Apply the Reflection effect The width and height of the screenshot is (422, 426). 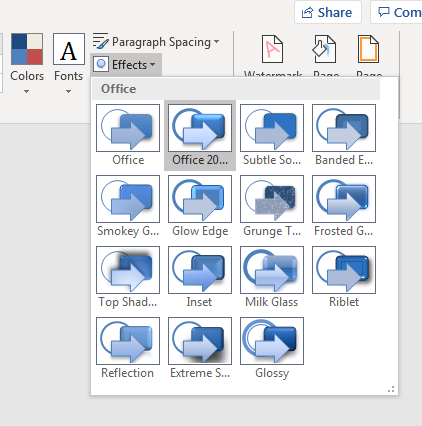pyautogui.click(x=128, y=348)
